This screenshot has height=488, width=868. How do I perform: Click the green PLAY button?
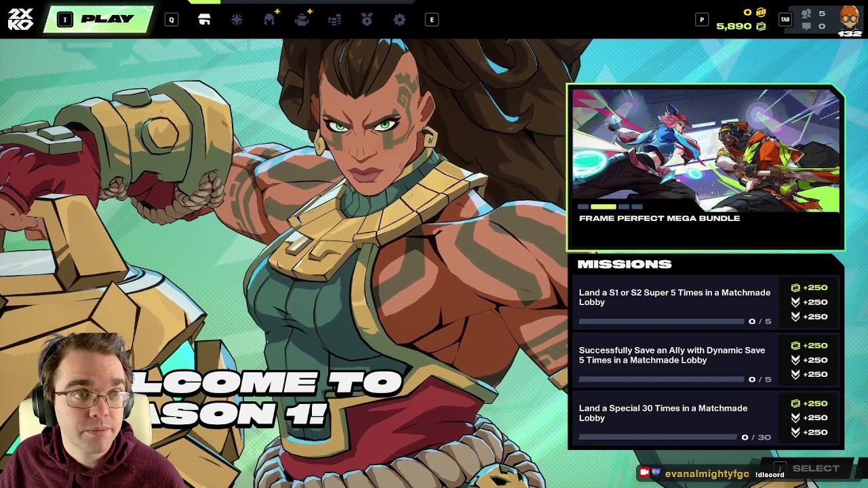98,20
